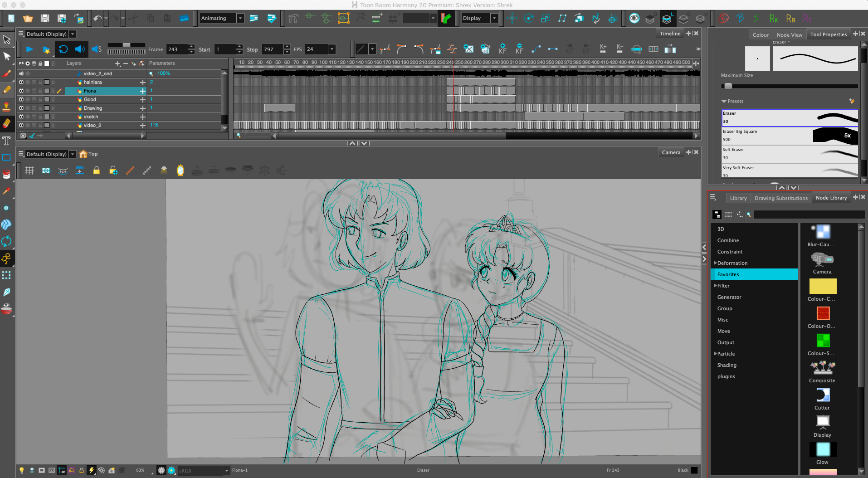Select the Favorites category

point(754,274)
